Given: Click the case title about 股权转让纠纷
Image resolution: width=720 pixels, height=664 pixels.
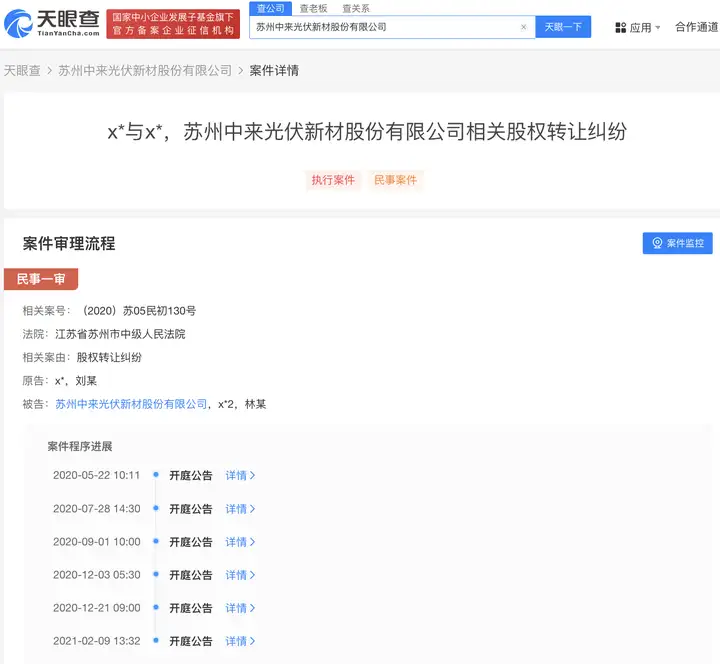Looking at the screenshot, I should coord(367,132).
